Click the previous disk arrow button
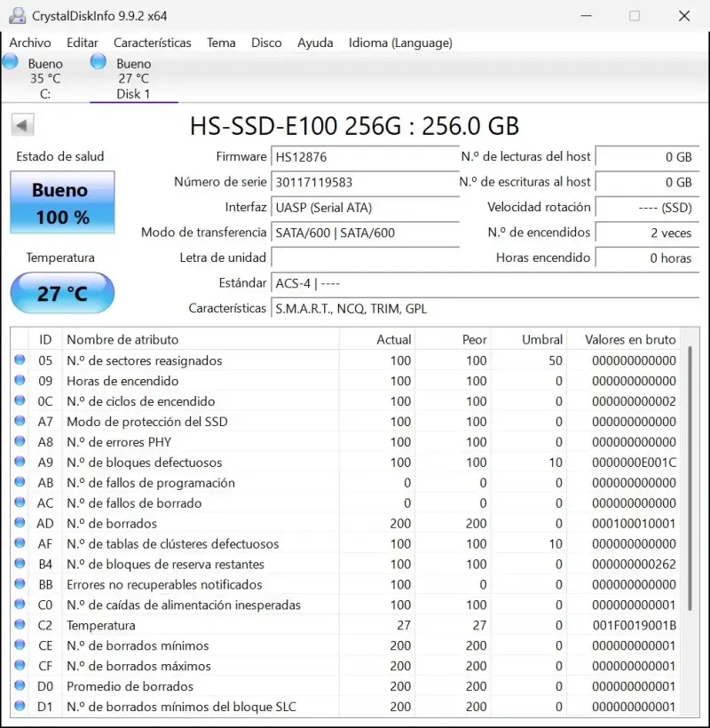Screen dimensions: 710x728 click(x=22, y=125)
